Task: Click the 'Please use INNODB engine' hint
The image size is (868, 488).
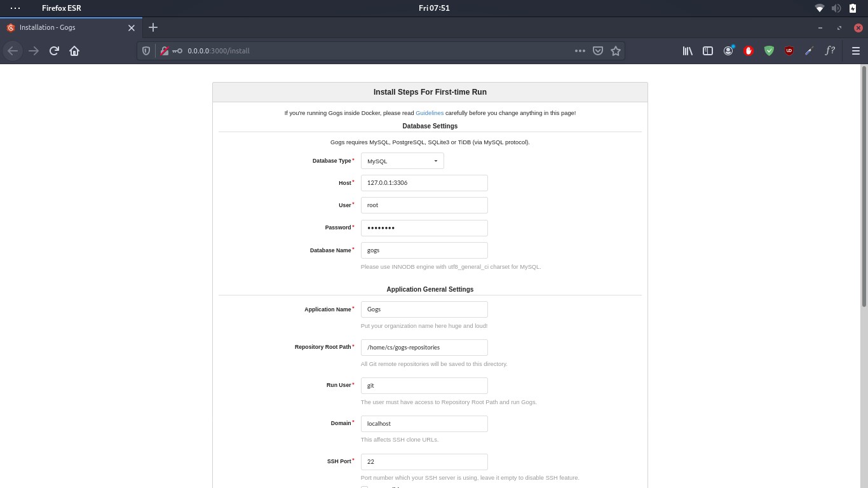Action: pyautogui.click(x=451, y=267)
